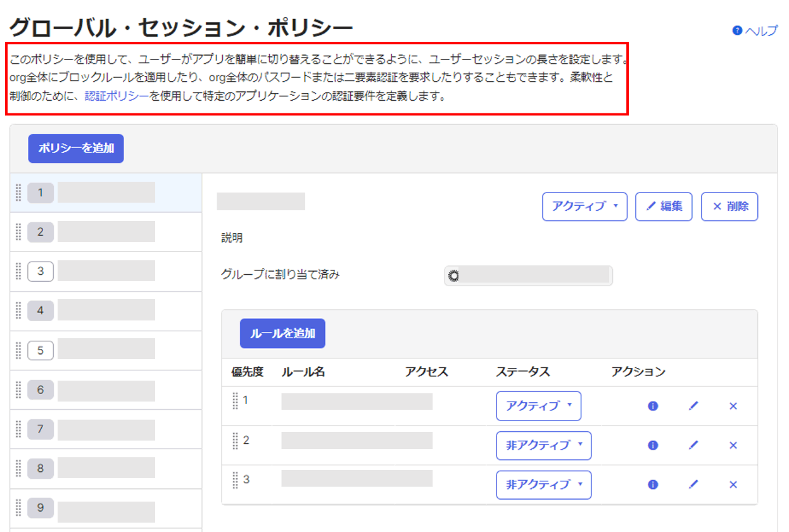The height and width of the screenshot is (532, 789).
Task: Delete rule 1 with the X icon
Action: 733,406
